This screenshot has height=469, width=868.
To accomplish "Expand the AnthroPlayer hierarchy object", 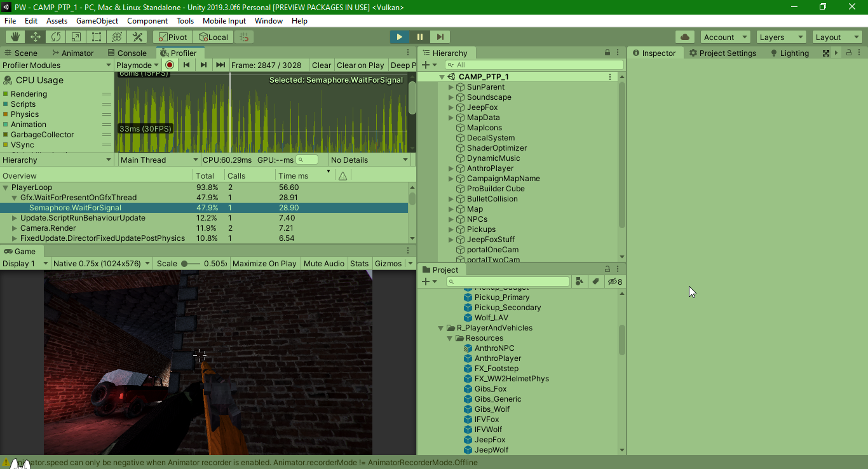I will coord(451,168).
